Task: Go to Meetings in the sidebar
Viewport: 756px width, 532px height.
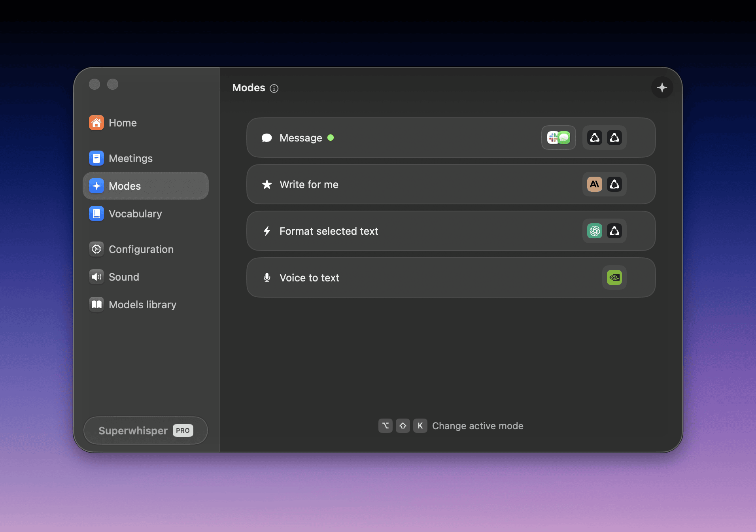Action: pyautogui.click(x=146, y=158)
